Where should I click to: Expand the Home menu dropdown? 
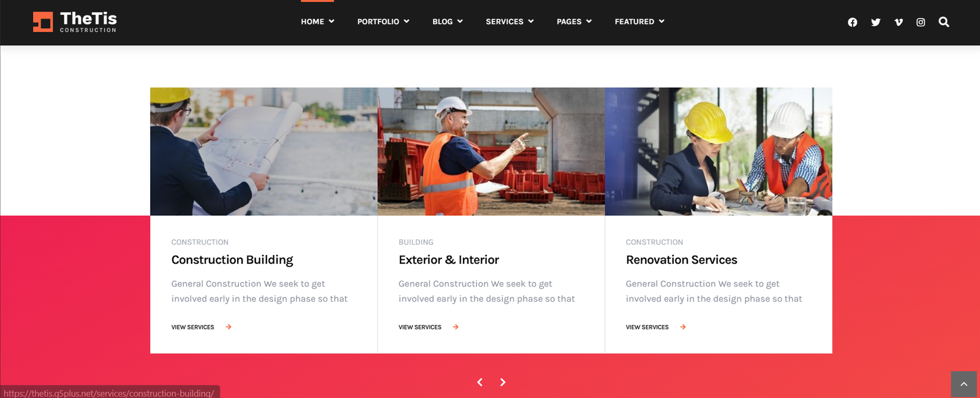(x=317, y=21)
